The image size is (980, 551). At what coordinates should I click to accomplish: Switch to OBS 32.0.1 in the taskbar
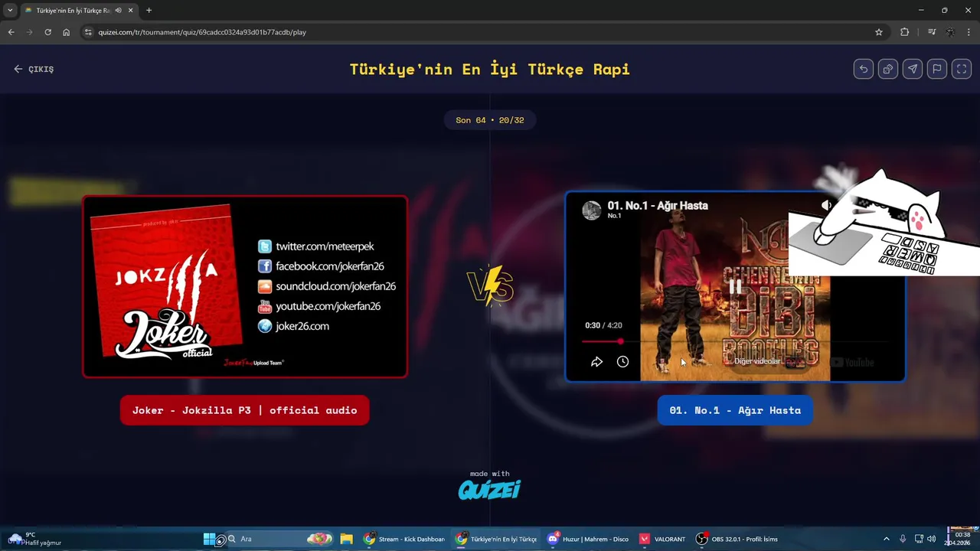click(737, 539)
